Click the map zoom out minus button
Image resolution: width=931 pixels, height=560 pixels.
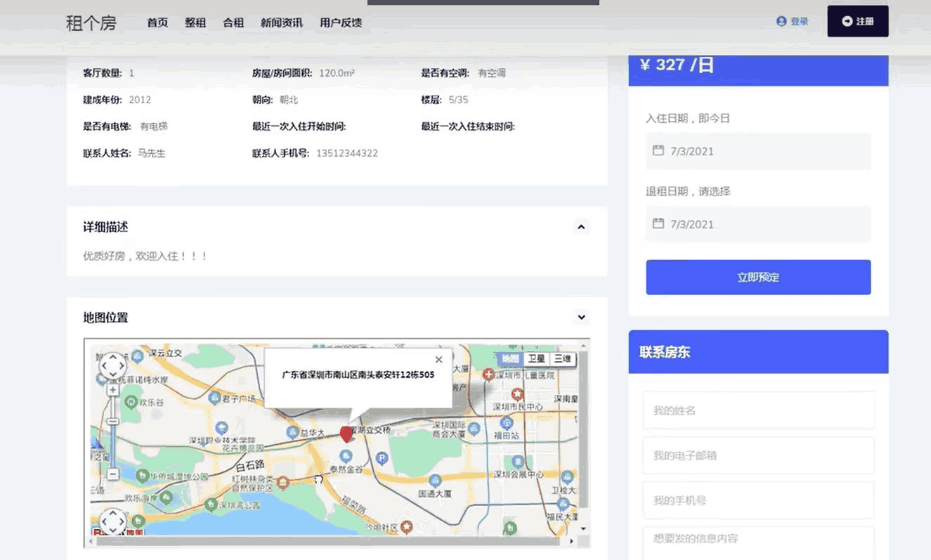coord(112,474)
